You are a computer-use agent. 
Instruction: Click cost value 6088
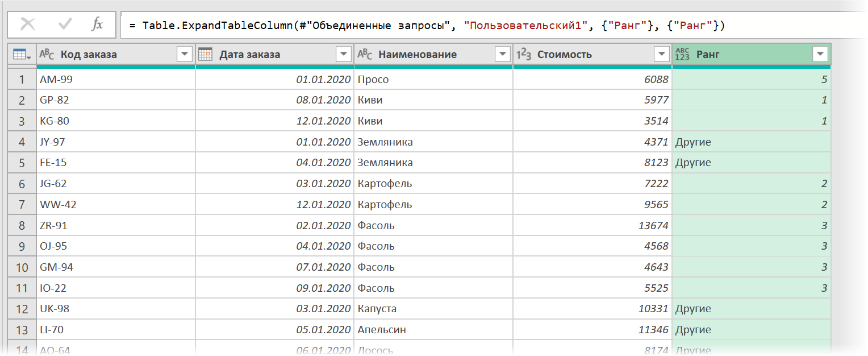[x=592, y=80]
